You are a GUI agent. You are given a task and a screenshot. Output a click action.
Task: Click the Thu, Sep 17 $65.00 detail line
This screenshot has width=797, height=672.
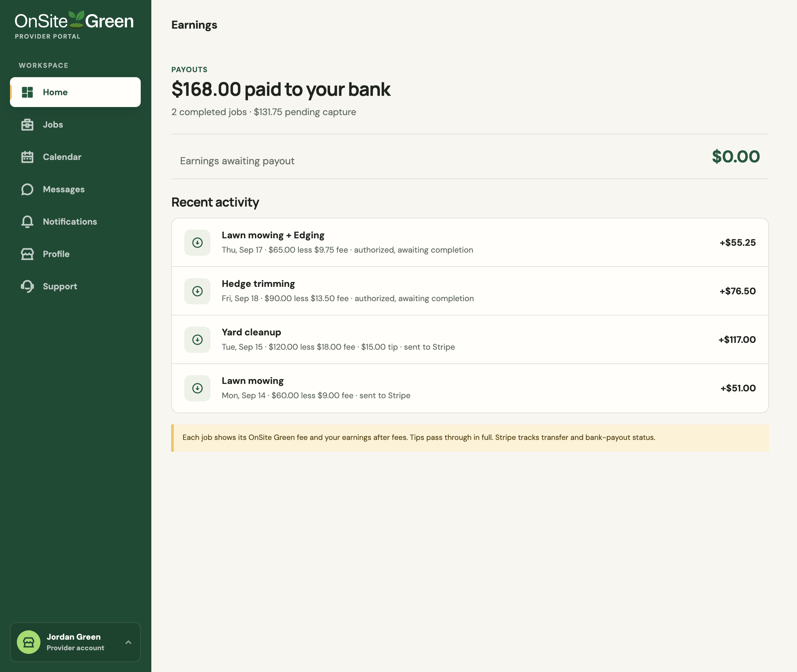tap(347, 250)
